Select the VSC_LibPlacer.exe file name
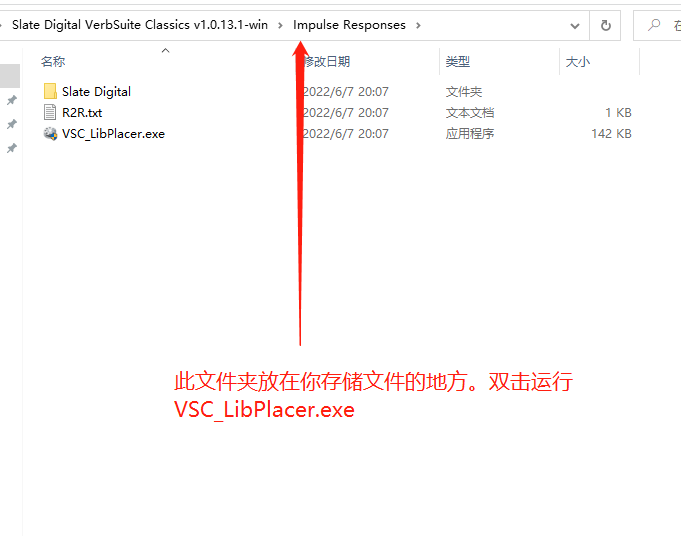The image size is (681, 536). pyautogui.click(x=113, y=134)
